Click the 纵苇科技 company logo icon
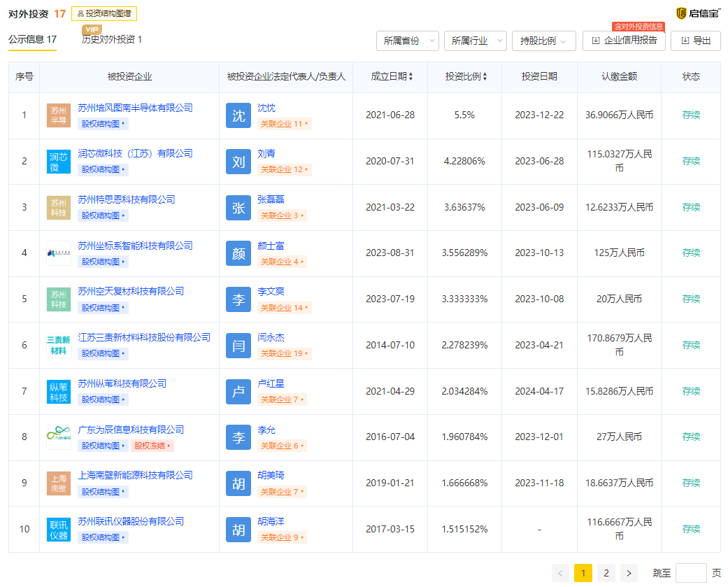 pyautogui.click(x=59, y=392)
